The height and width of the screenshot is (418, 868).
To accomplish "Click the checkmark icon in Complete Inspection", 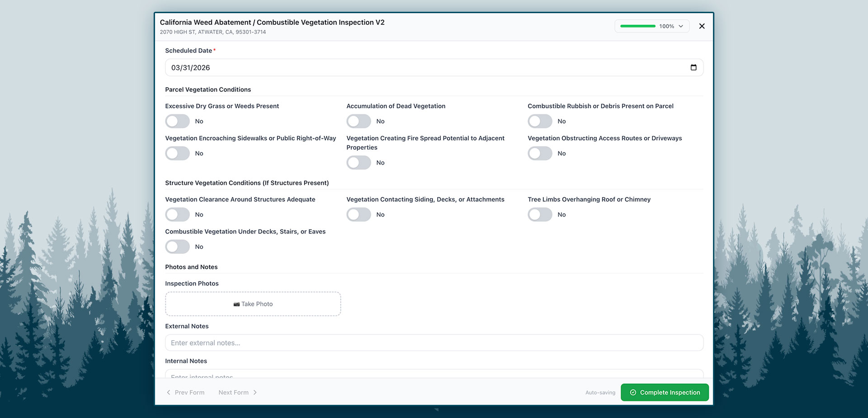I will pos(633,393).
